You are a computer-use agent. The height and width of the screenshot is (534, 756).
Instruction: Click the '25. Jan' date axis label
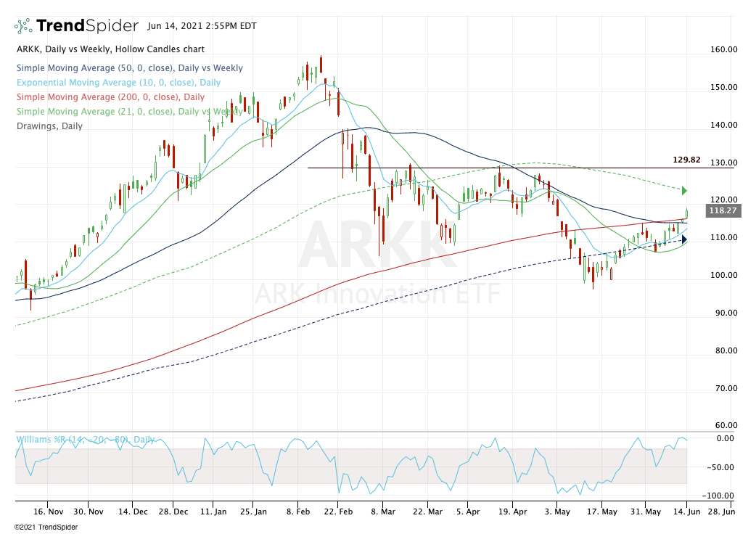click(252, 512)
